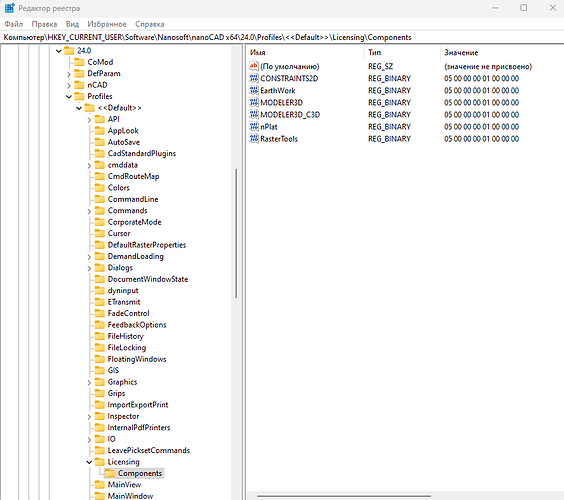The image size is (564, 500).
Task: Select the (По умолчанию) string value icon
Action: (x=254, y=66)
